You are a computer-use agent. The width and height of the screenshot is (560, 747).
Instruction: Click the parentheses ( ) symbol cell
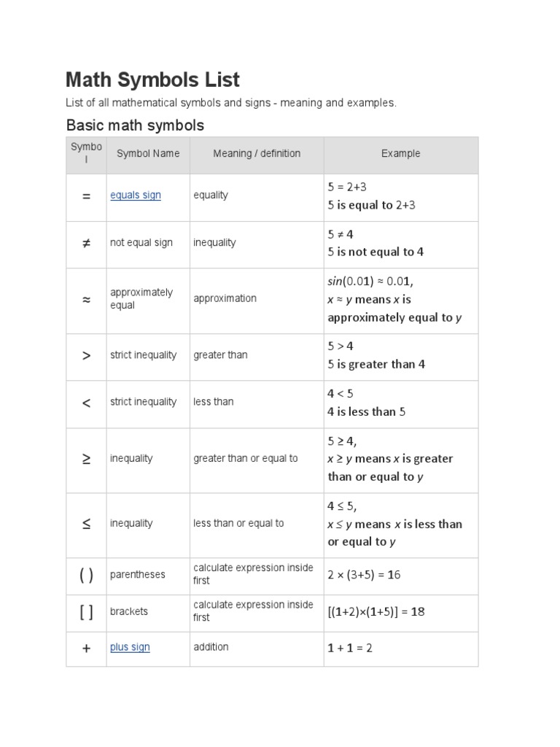click(x=86, y=575)
